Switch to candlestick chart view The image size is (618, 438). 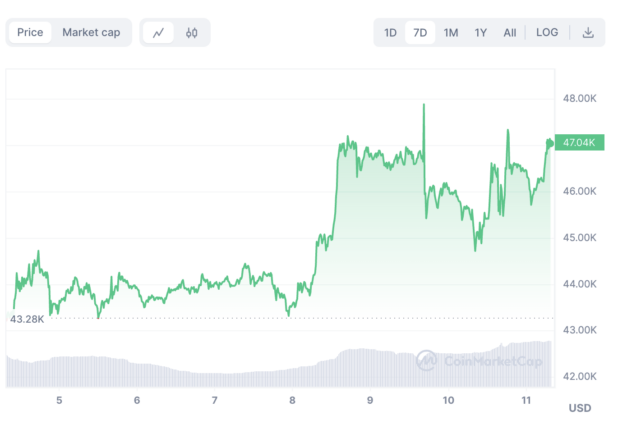(x=191, y=32)
